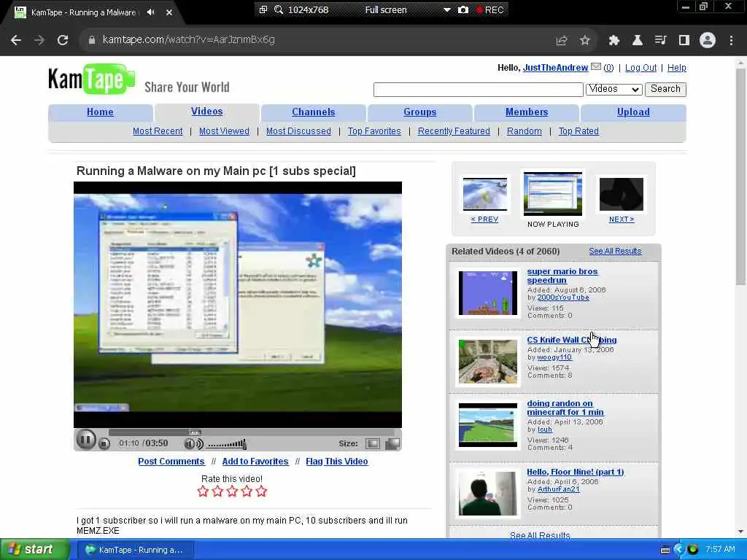Click the Search button
The height and width of the screenshot is (560, 747).
665,89
